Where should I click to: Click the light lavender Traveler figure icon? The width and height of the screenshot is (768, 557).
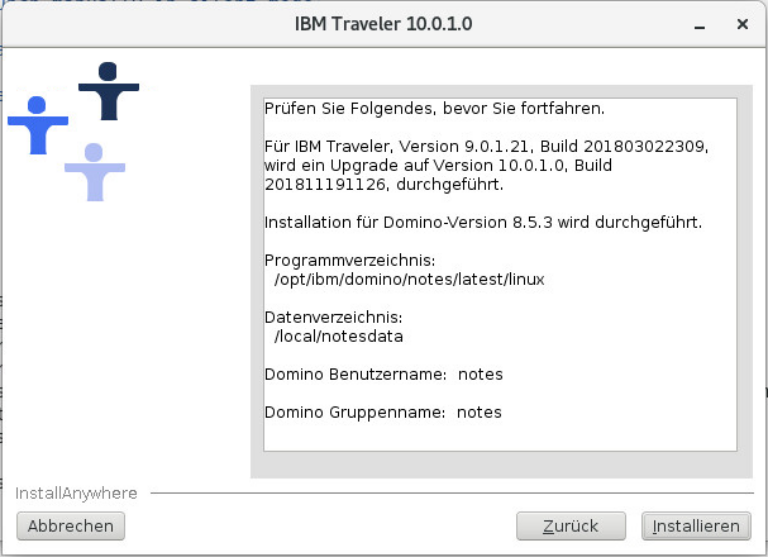[x=95, y=172]
